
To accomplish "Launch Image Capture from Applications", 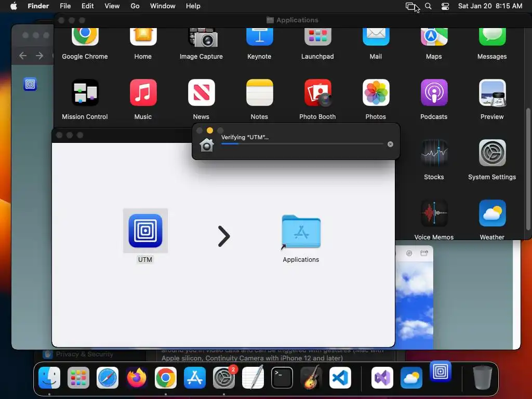I will pos(203,37).
